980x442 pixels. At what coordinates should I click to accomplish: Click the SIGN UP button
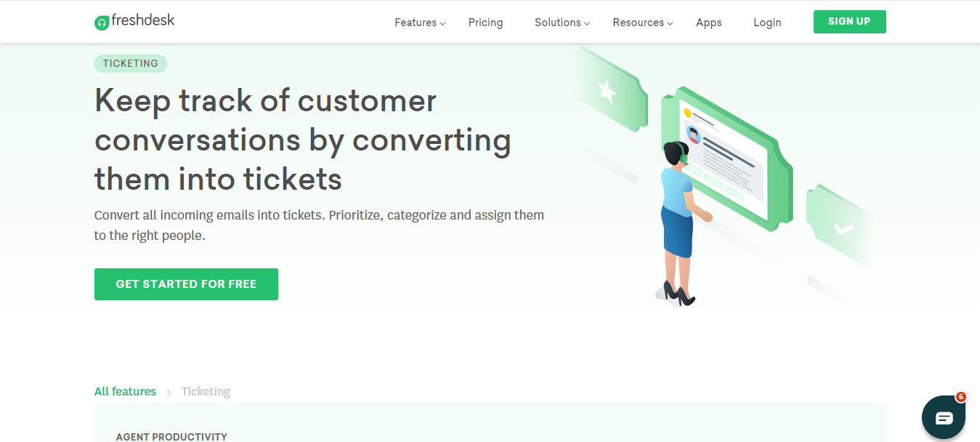[849, 21]
